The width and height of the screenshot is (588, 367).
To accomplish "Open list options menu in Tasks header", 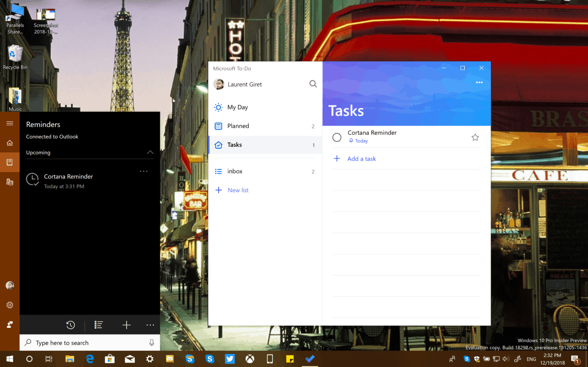I will pyautogui.click(x=479, y=83).
